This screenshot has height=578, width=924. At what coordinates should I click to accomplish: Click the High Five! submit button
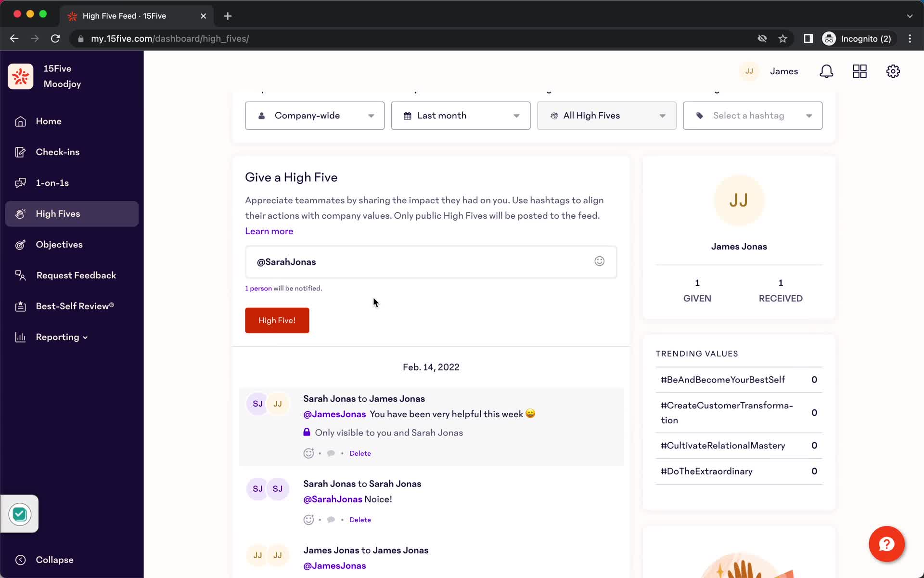pos(277,320)
